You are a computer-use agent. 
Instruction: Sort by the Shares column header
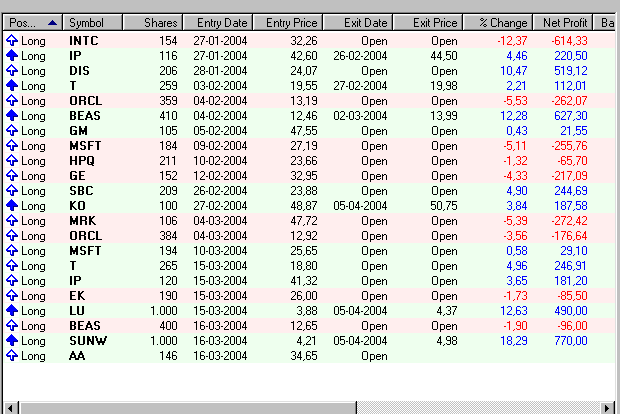pos(153,23)
